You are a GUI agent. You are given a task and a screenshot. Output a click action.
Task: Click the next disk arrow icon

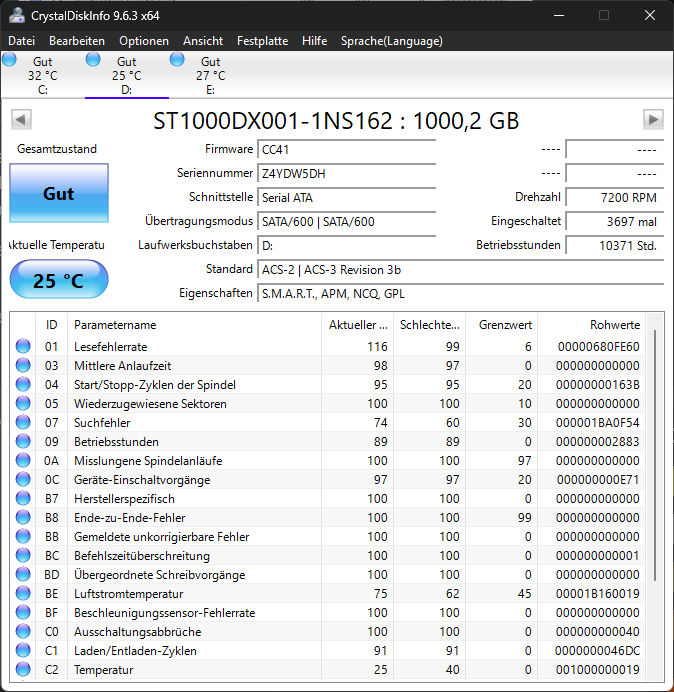tap(653, 119)
